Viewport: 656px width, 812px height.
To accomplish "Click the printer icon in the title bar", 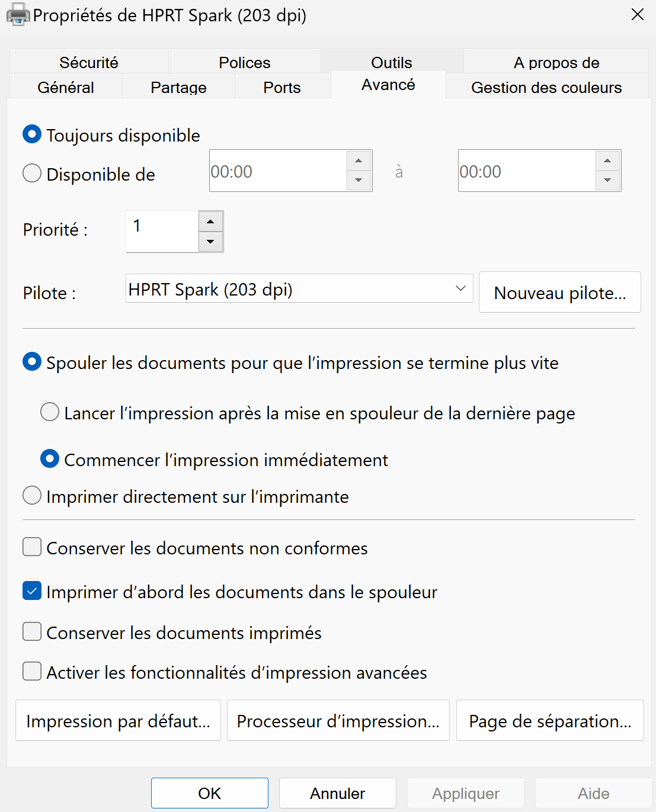I will pyautogui.click(x=18, y=15).
